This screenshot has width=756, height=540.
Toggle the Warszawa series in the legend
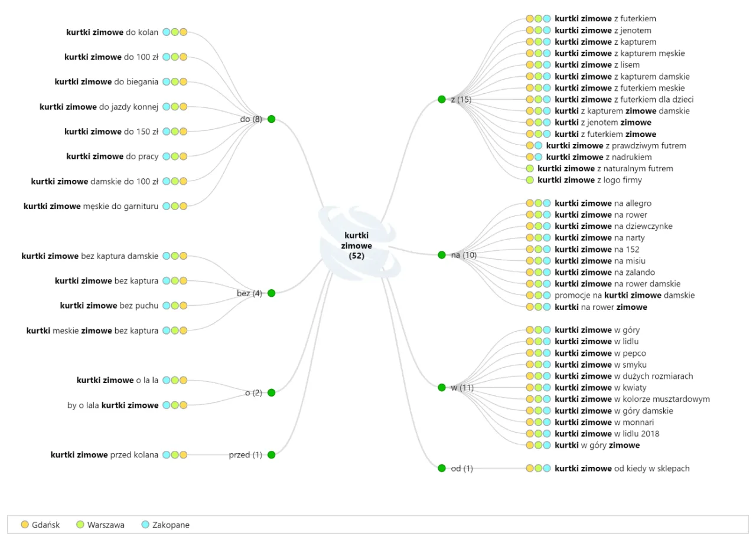80,525
